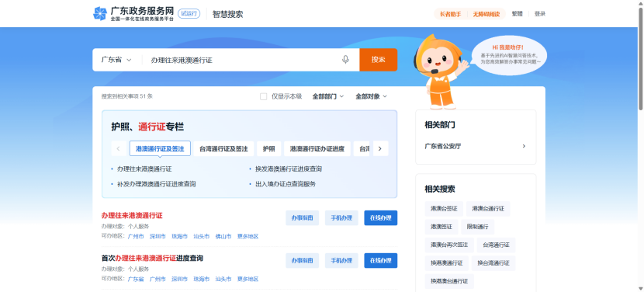The image size is (644, 292).
Task: Open 换发港澳通行证进度查询 link
Action: click(x=289, y=169)
